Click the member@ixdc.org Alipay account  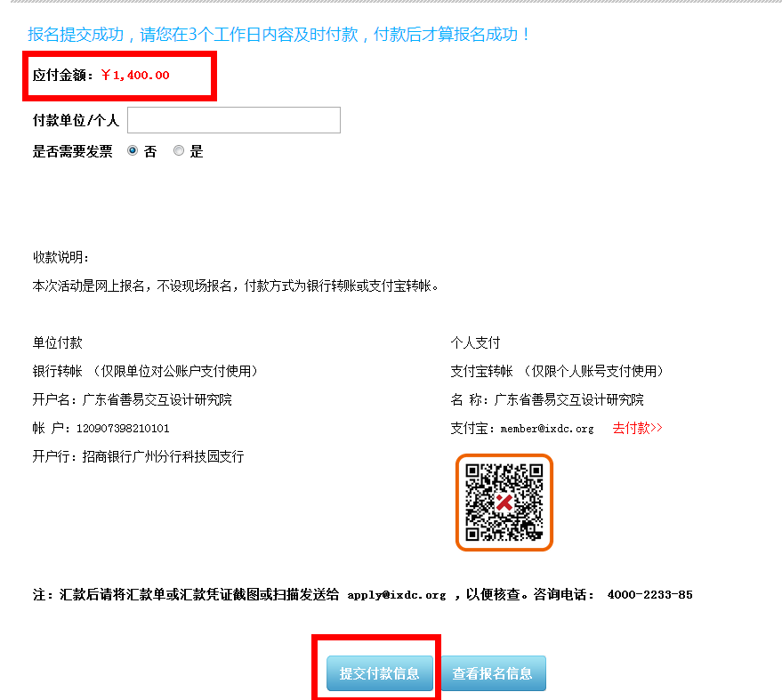pyautogui.click(x=546, y=429)
